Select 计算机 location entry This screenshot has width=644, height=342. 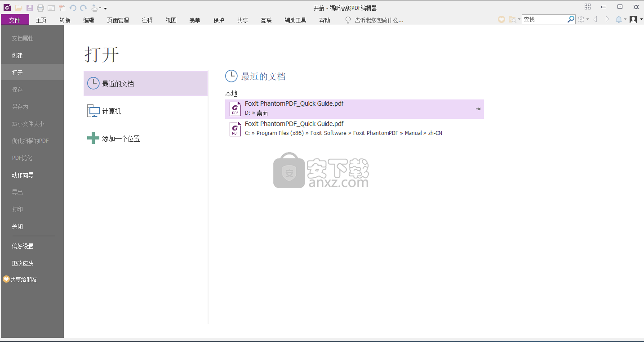[146, 111]
